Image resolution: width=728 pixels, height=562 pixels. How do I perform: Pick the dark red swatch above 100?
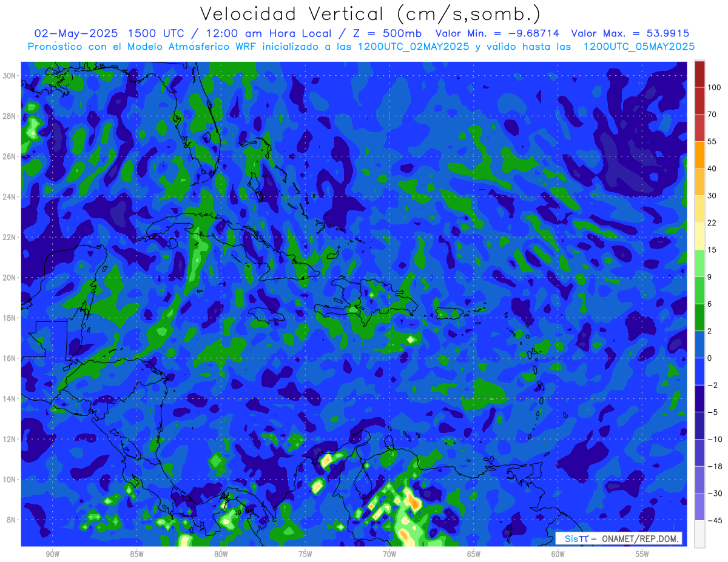(x=699, y=74)
